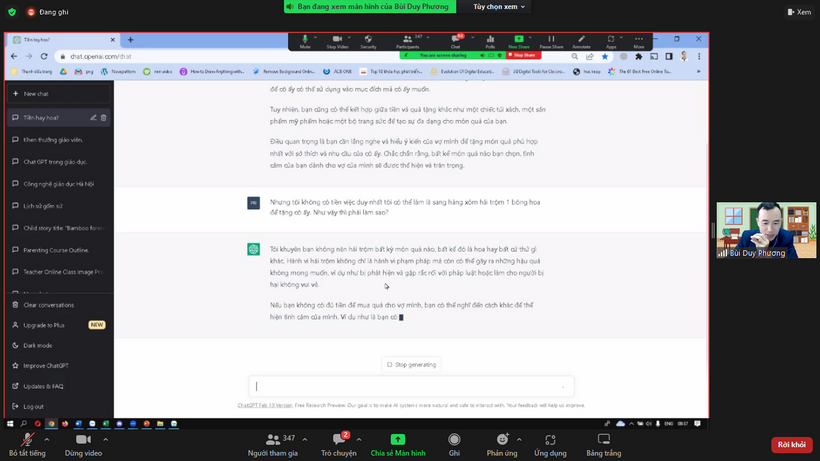Open 'Lịch sử gốm sứ' conversation
820x461 pixels.
click(x=59, y=206)
